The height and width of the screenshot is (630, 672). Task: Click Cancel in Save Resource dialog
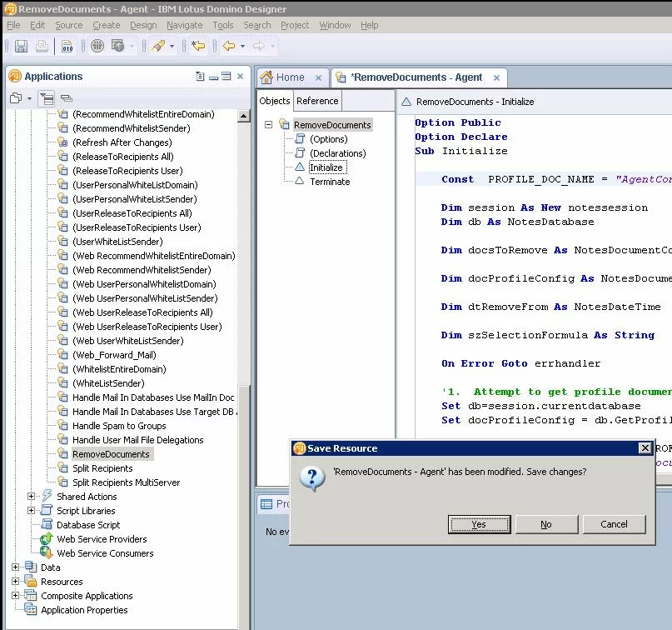click(x=614, y=524)
